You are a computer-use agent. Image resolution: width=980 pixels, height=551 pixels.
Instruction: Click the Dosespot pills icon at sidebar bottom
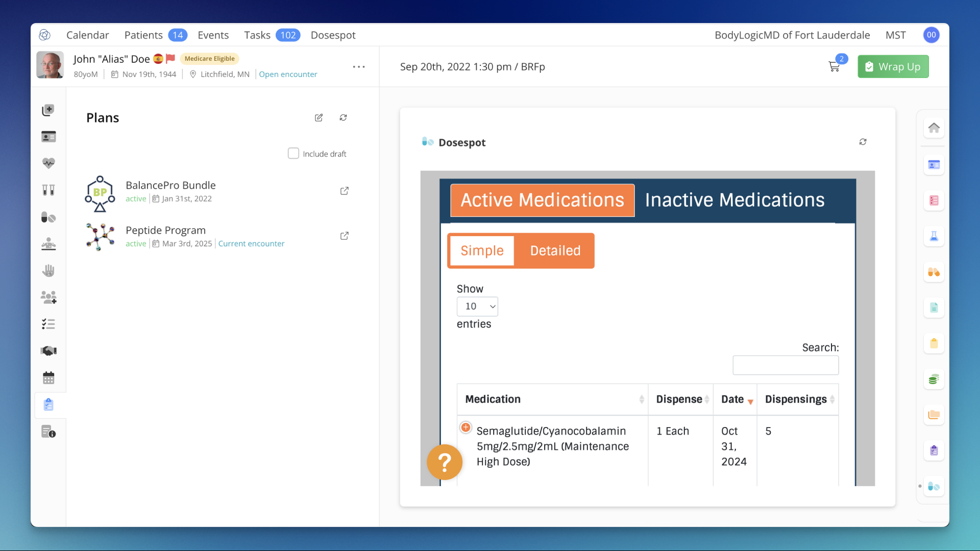[934, 487]
